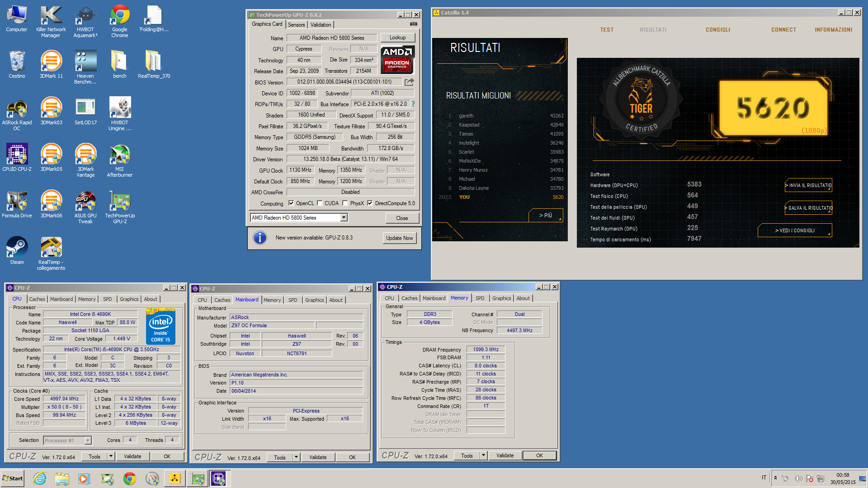
Task: Open TechPowerUp GPU-Z desktop icon
Action: click(x=120, y=207)
